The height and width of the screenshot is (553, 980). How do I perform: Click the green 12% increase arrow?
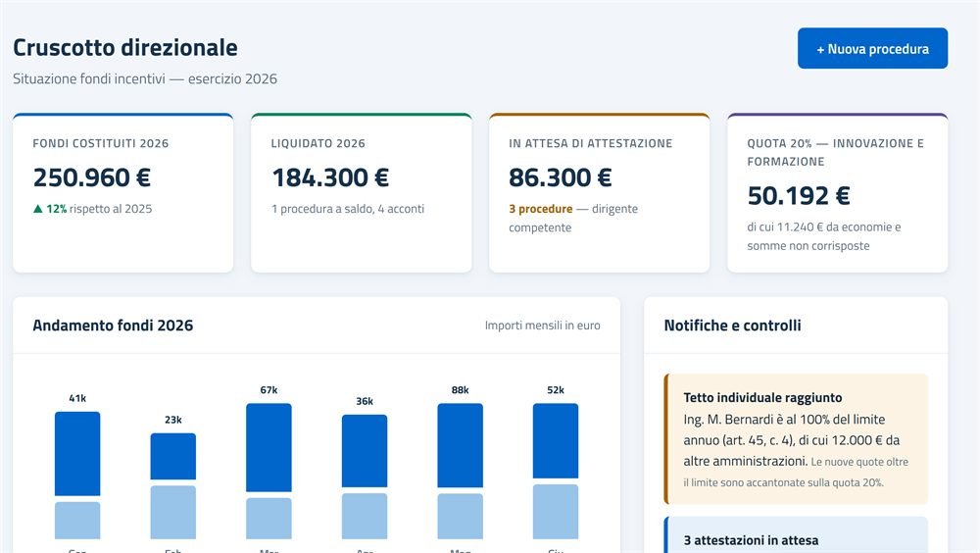37,209
